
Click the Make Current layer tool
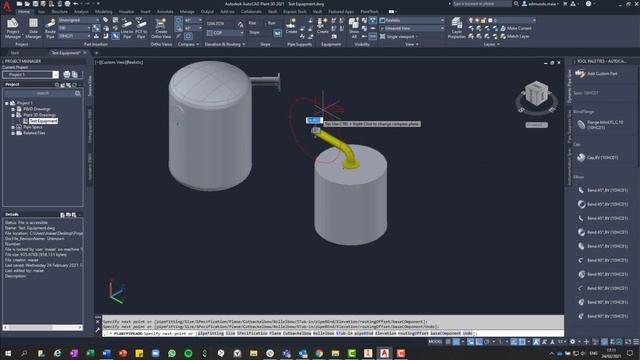coord(516,28)
